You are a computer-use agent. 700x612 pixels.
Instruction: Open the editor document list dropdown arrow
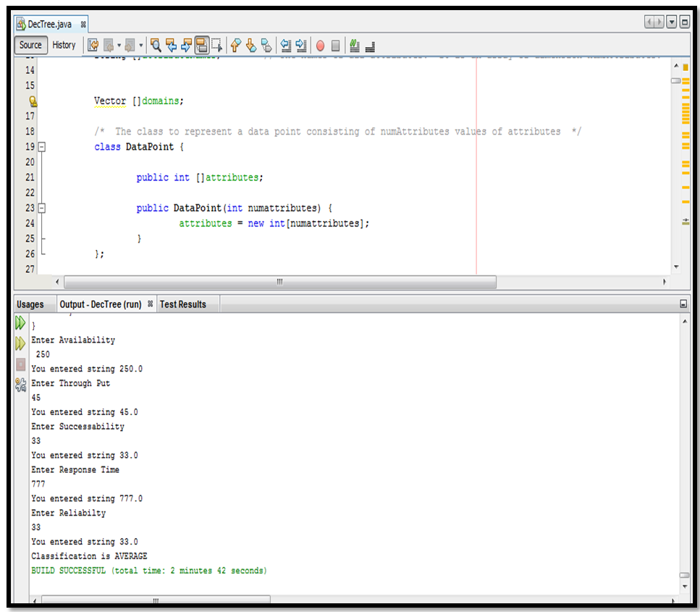click(672, 23)
